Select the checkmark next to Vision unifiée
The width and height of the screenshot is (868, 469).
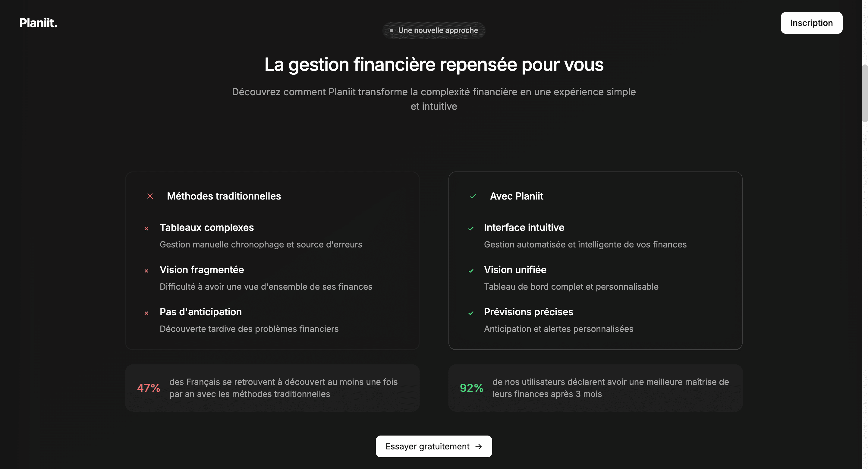(471, 271)
